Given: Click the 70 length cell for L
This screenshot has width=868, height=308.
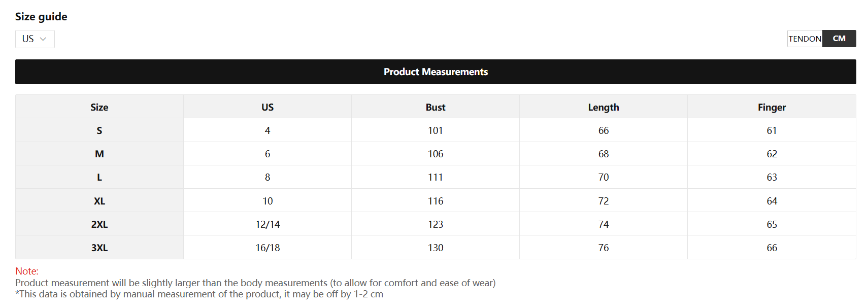Looking at the screenshot, I should (x=604, y=177).
